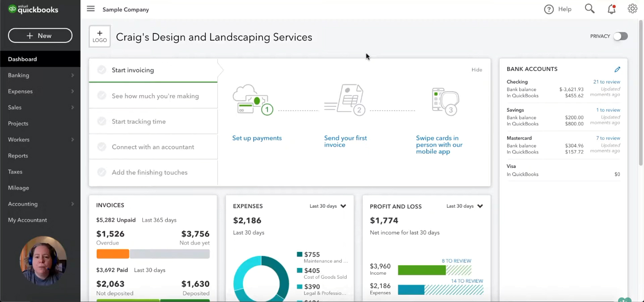Click the $390 Legal legend square
The width and height of the screenshot is (644, 302).
click(x=300, y=287)
